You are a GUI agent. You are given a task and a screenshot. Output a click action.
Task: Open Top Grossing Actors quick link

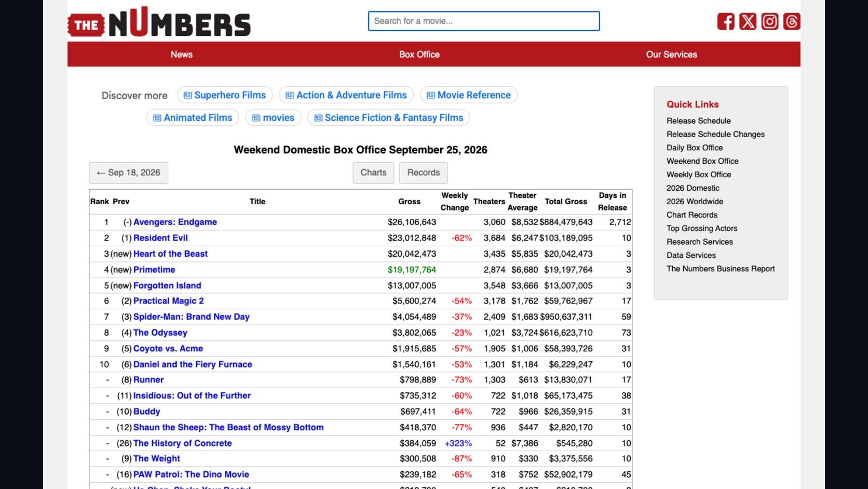pyautogui.click(x=702, y=229)
